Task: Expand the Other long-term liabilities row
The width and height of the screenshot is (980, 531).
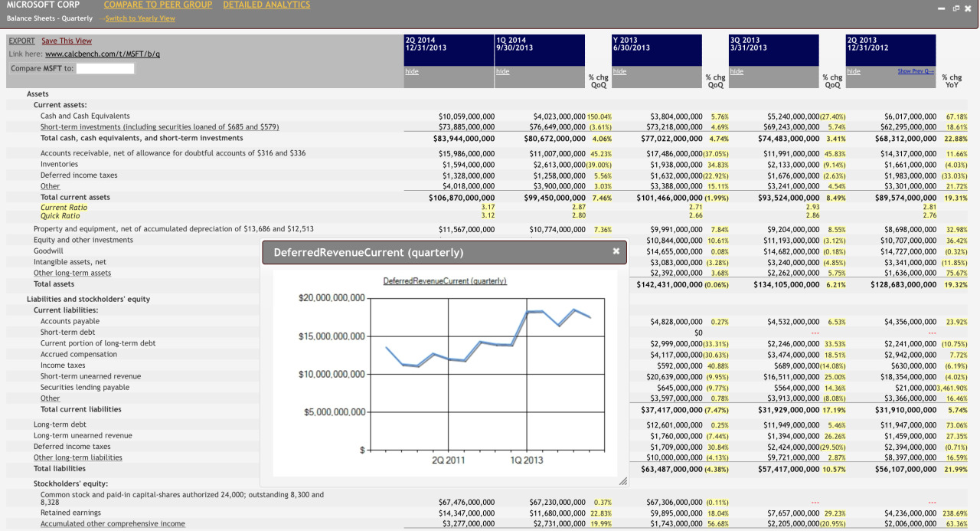Action: point(77,457)
